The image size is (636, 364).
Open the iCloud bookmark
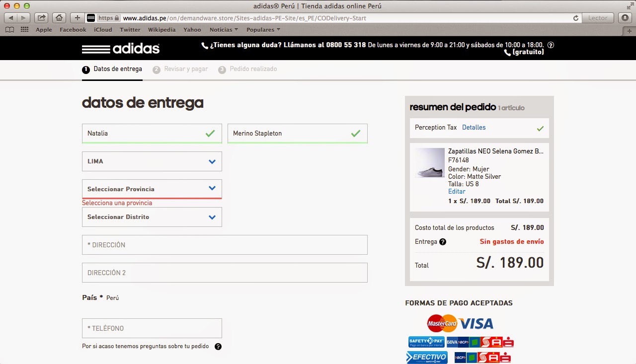click(103, 30)
